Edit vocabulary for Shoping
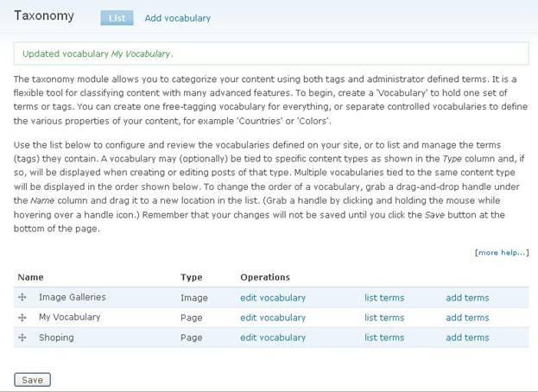The height and width of the screenshot is (392, 538). point(273,338)
